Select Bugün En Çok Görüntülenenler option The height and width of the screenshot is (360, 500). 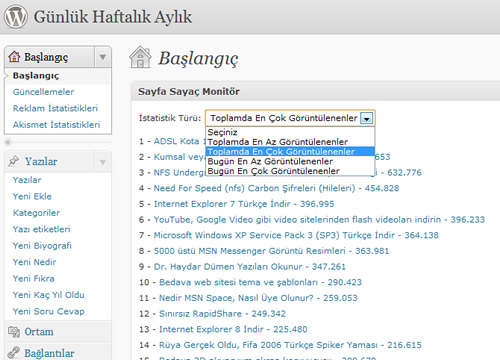[x=290, y=171]
